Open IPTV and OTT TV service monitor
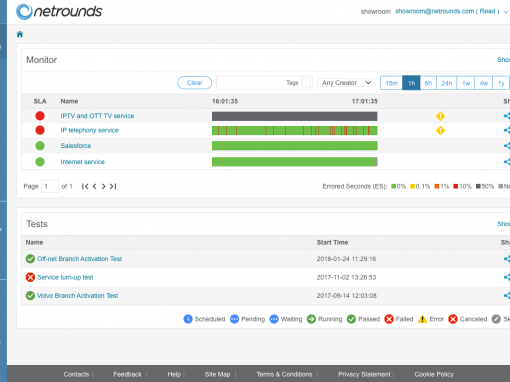This screenshot has width=510, height=382. (x=97, y=116)
